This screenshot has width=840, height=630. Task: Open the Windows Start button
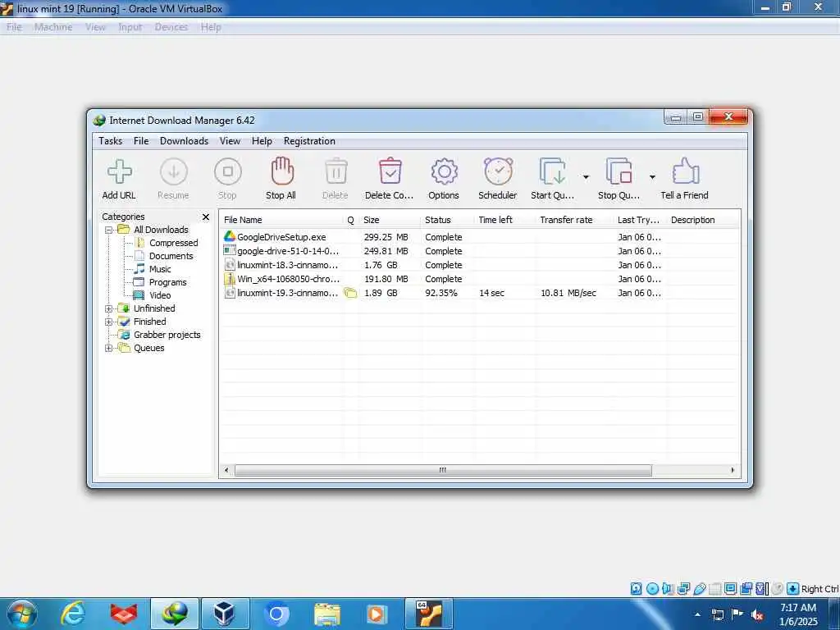pyautogui.click(x=22, y=614)
